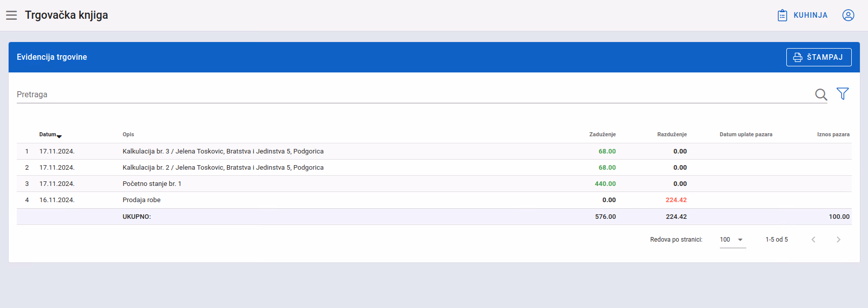
Task: Open the hamburger navigation menu
Action: point(11,15)
